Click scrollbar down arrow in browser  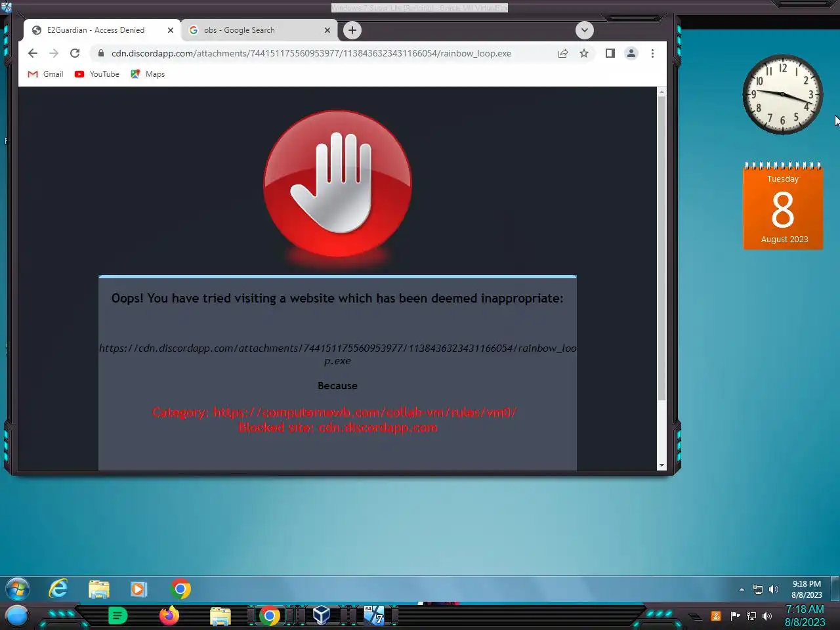tap(661, 465)
